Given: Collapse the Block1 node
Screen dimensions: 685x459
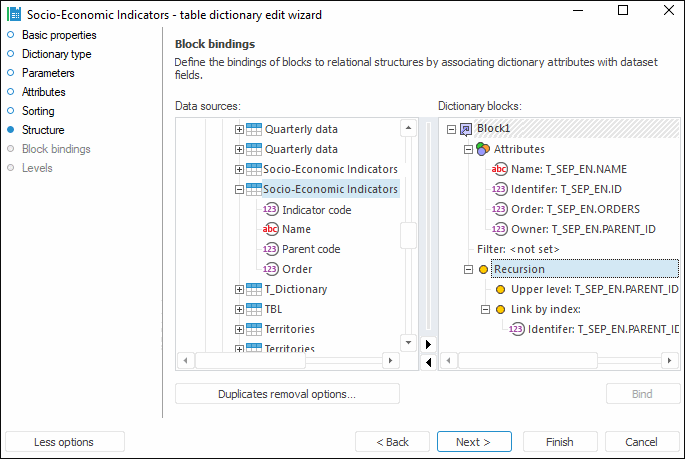Looking at the screenshot, I should pyautogui.click(x=452, y=129).
